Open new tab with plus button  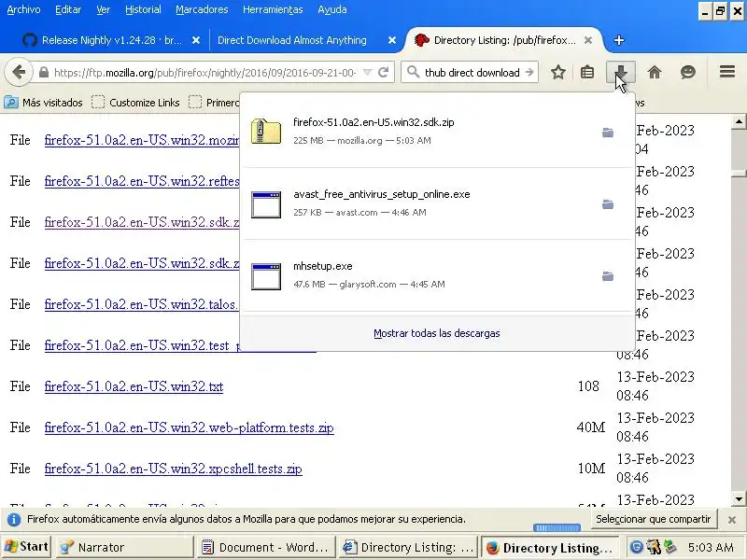619,40
